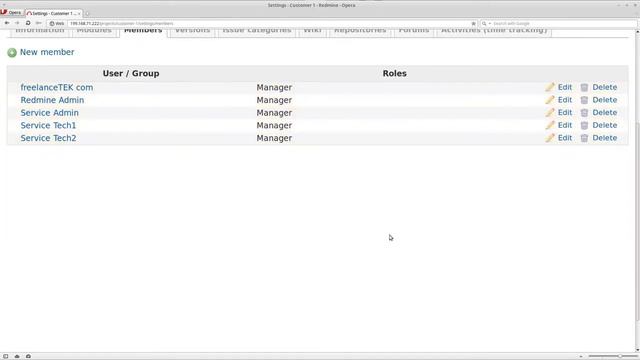The height and width of the screenshot is (360, 640).
Task: Bookmark page with the star icon
Action: pos(473,24)
